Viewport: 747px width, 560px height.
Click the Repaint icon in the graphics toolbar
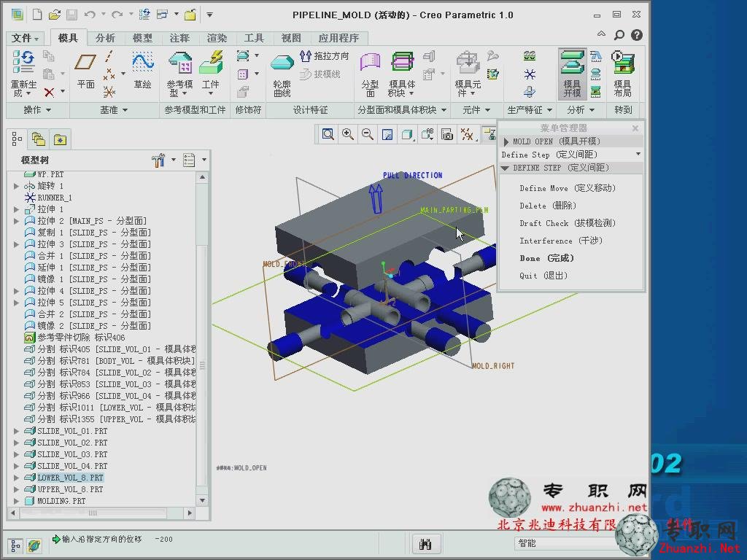pos(387,135)
